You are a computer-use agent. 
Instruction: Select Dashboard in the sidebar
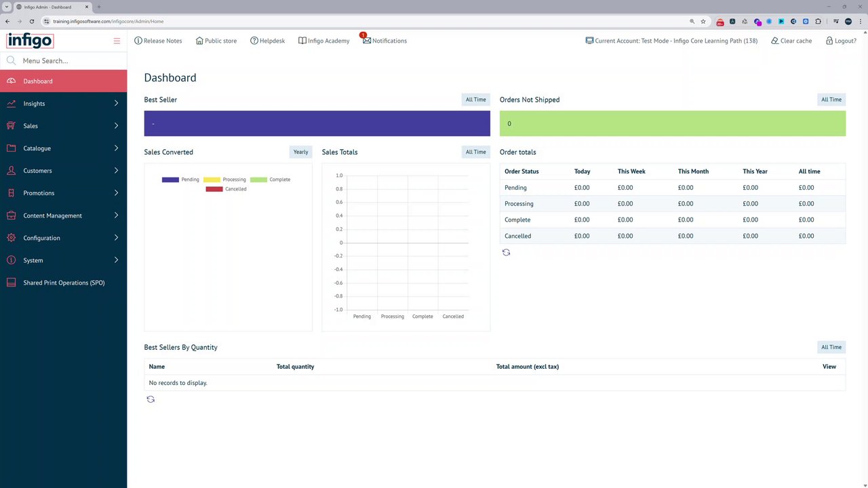[x=63, y=81]
